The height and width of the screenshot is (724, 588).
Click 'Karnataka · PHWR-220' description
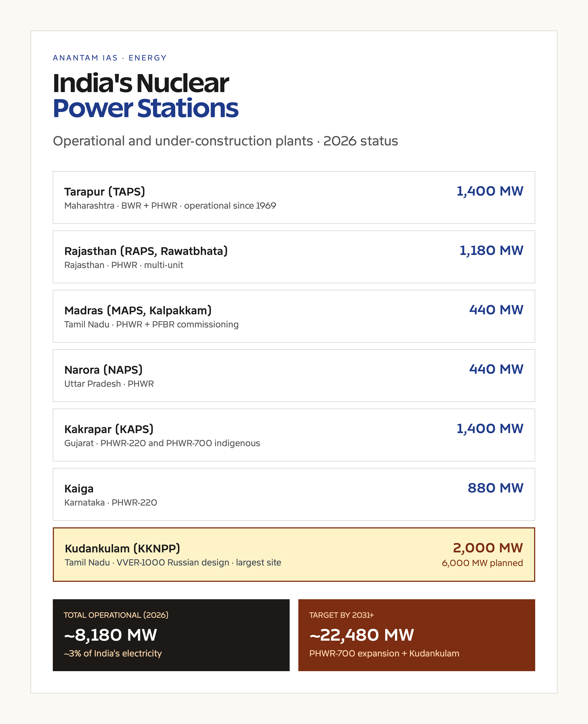111,503
